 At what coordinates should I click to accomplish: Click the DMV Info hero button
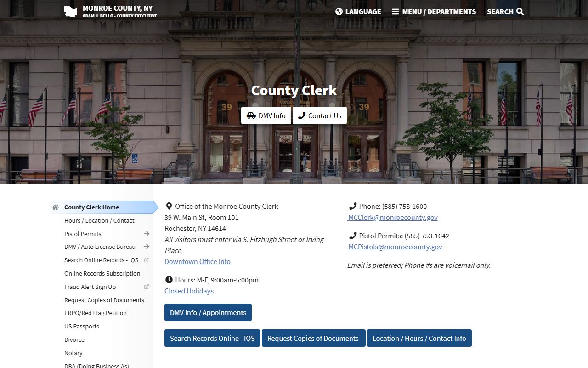pos(266,115)
